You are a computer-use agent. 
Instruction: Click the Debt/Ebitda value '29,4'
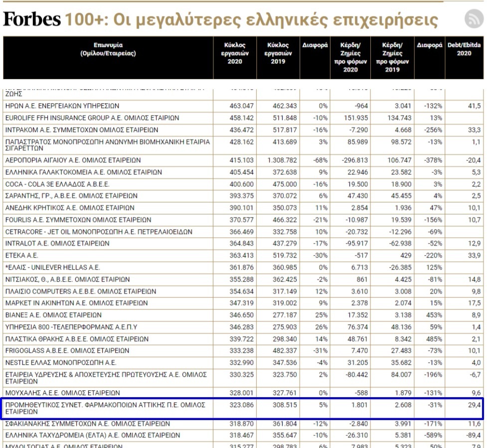475,405
